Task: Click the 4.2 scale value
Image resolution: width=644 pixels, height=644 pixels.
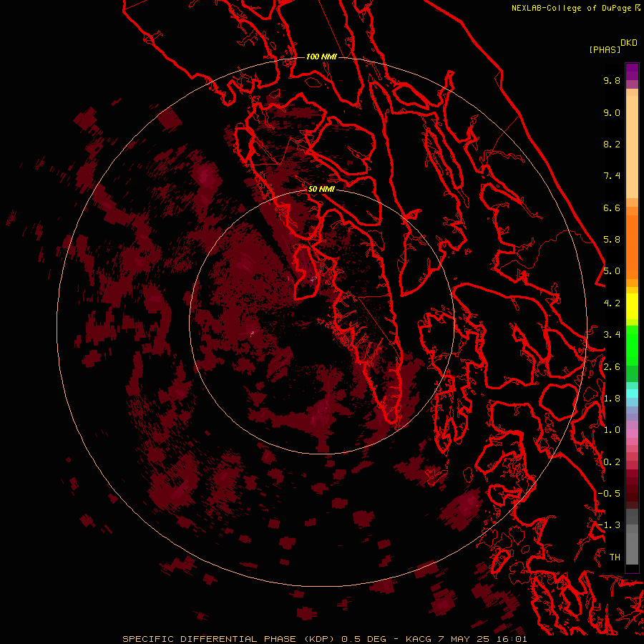Action: pyautogui.click(x=612, y=303)
